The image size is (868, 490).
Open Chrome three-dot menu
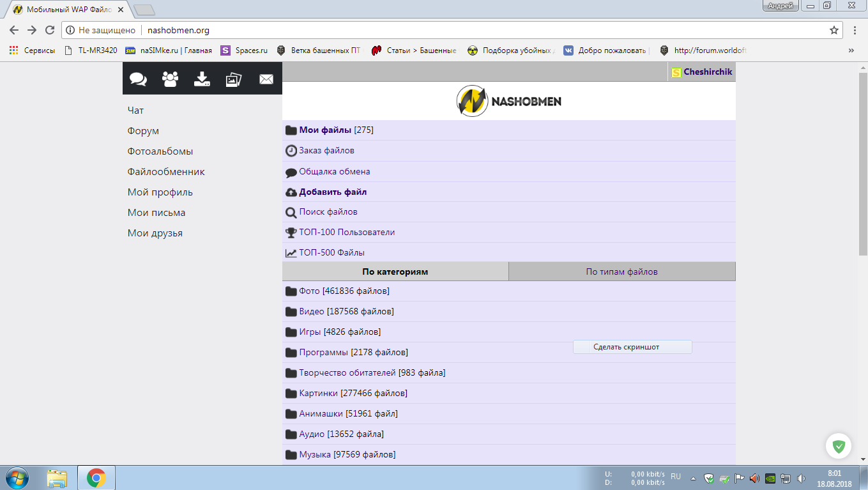click(855, 30)
